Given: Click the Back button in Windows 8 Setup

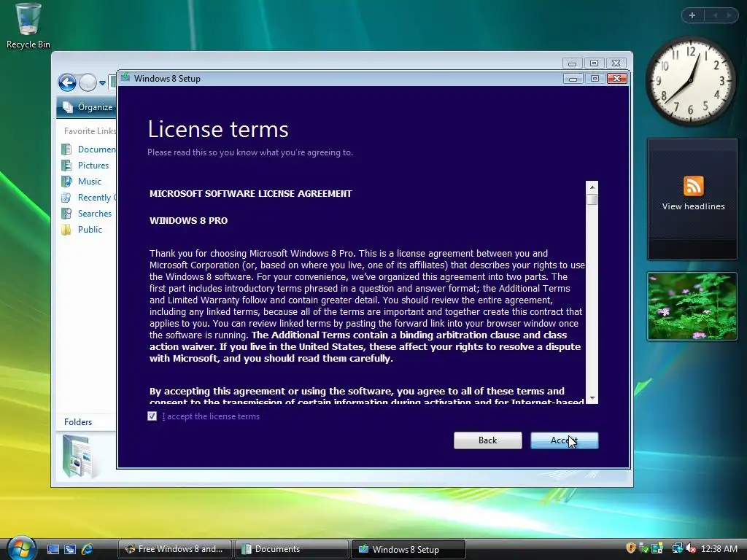Looking at the screenshot, I should tap(487, 440).
